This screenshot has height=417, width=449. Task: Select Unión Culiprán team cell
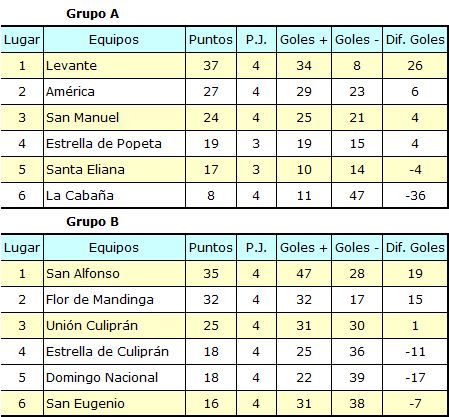coord(114,326)
